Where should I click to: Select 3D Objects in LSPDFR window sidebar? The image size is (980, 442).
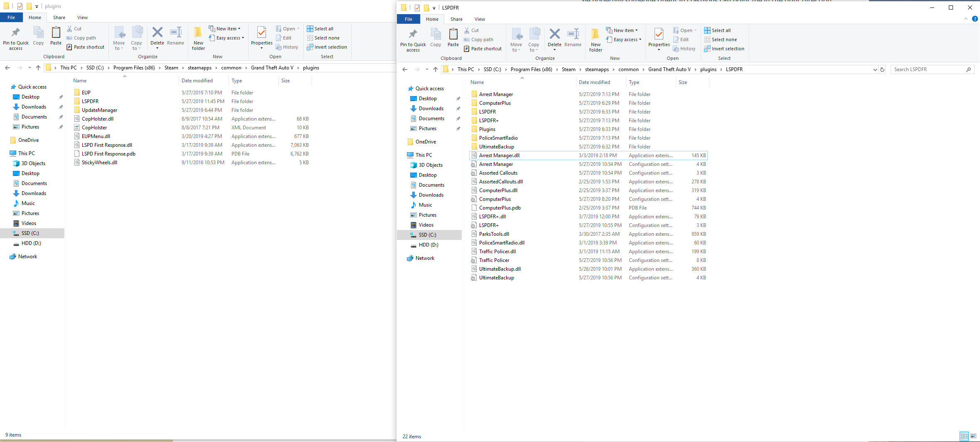coord(431,165)
